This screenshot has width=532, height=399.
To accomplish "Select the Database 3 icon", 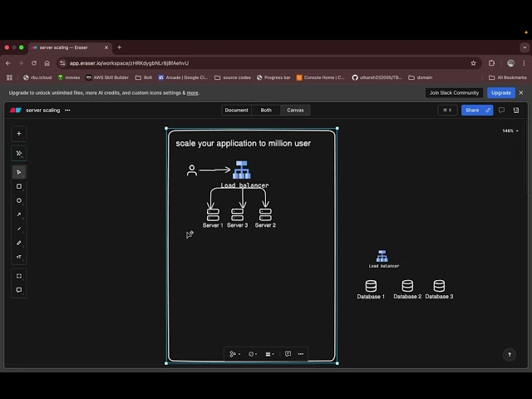I will point(439,286).
